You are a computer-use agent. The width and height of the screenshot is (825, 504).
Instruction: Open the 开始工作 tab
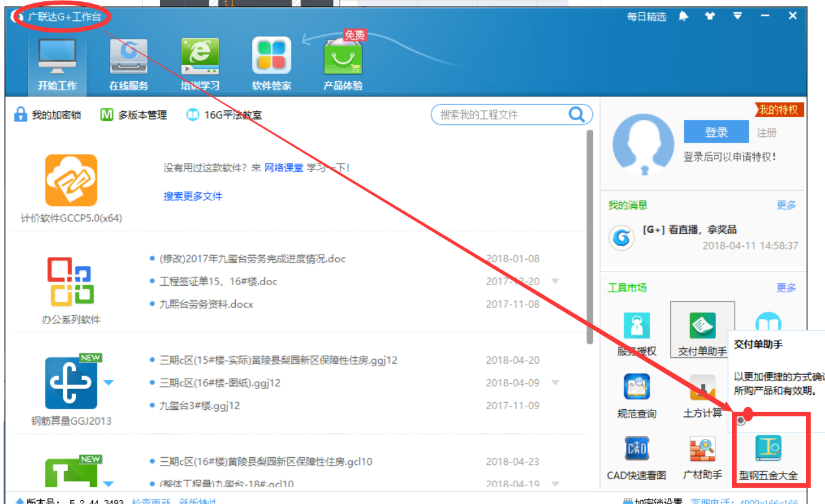click(57, 64)
